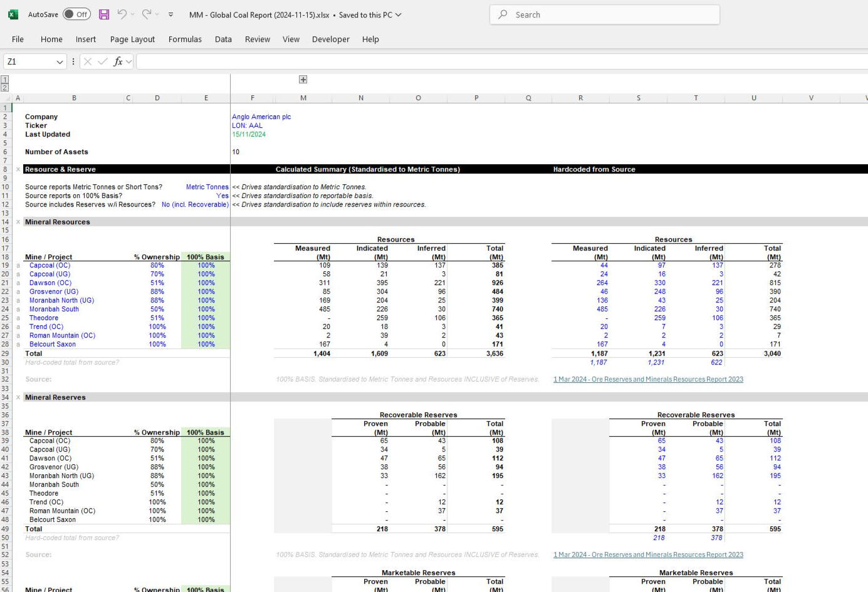Open the Review tab
The image size is (868, 592).
pyautogui.click(x=258, y=39)
